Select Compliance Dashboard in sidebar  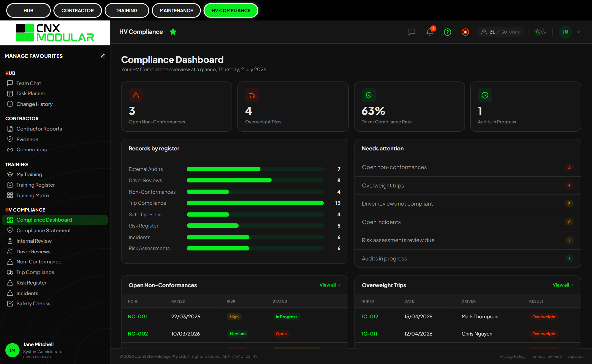click(55, 220)
